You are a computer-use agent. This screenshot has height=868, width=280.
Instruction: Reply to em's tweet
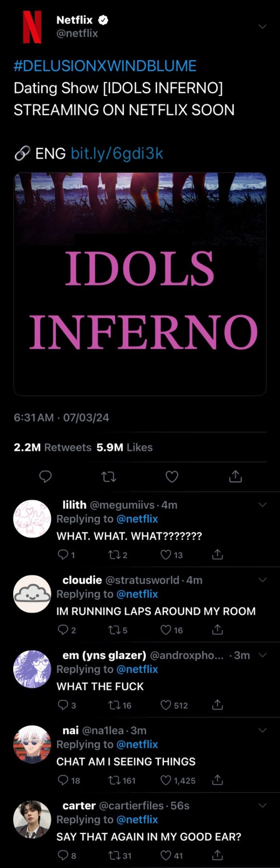pyautogui.click(x=62, y=705)
